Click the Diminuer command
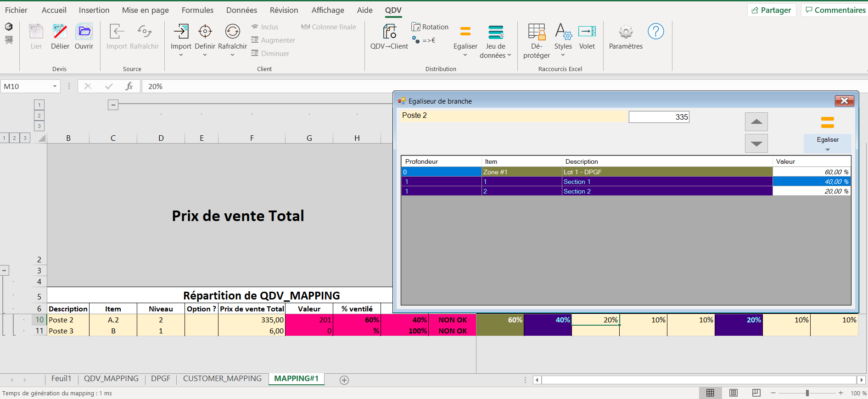Viewport: 868px width, 399px height. [270, 54]
